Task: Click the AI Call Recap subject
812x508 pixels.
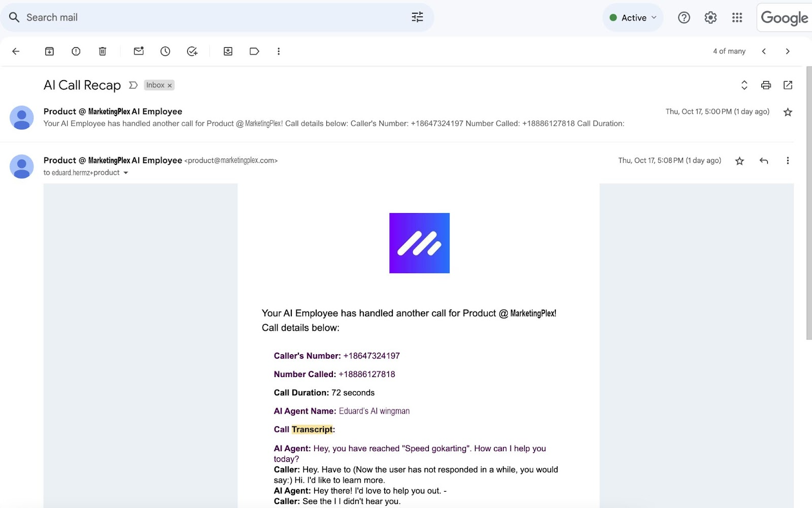Action: pyautogui.click(x=82, y=85)
